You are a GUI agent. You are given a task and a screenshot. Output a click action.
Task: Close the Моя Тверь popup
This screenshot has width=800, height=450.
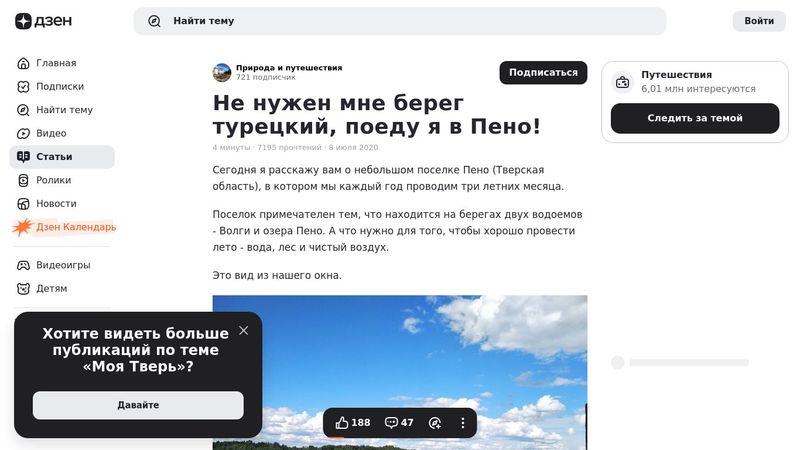coord(243,331)
